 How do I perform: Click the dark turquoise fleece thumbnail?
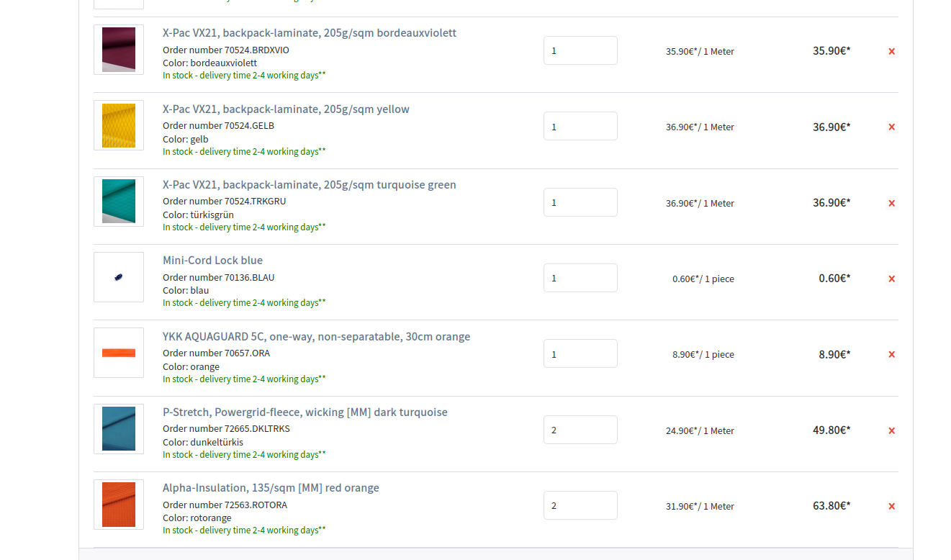pos(119,429)
